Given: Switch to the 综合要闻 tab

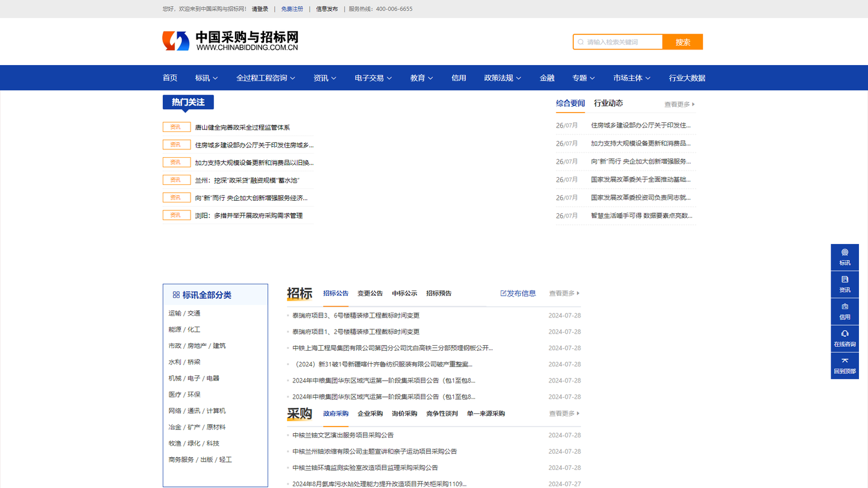Looking at the screenshot, I should tap(570, 103).
